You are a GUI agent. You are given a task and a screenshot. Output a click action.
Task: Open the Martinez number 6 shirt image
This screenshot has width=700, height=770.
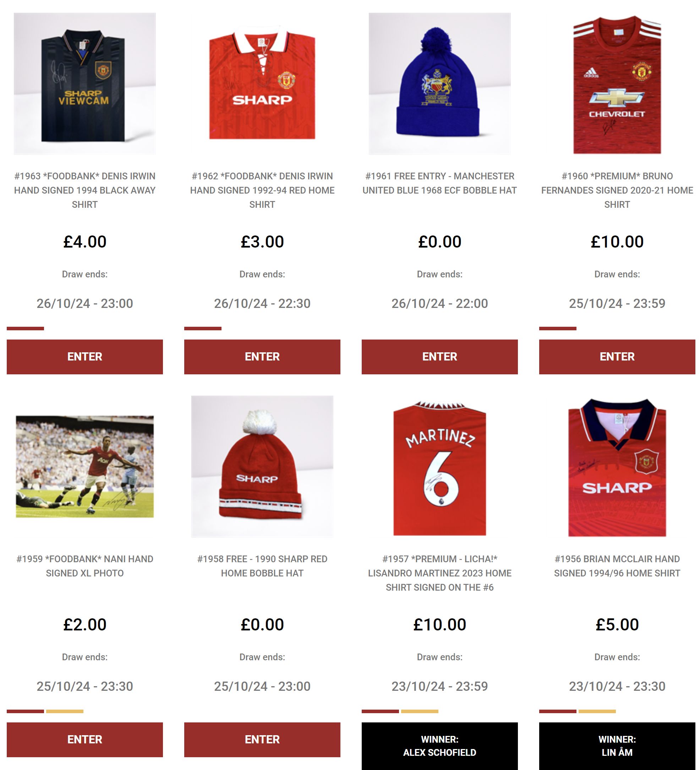(440, 466)
